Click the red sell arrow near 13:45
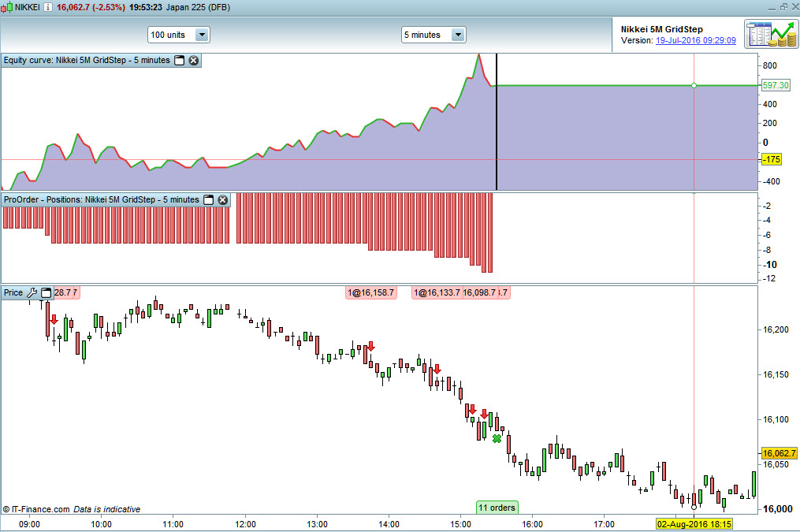This screenshot has width=800, height=532. click(371, 347)
